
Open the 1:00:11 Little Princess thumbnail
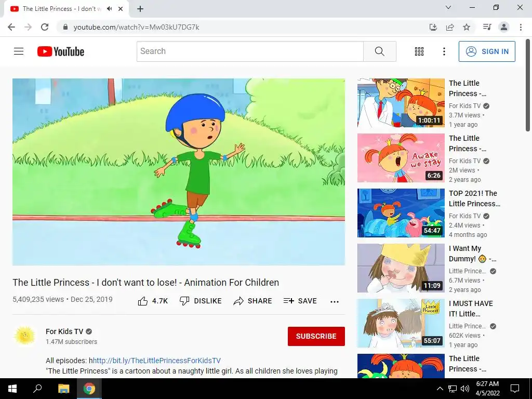tap(401, 103)
